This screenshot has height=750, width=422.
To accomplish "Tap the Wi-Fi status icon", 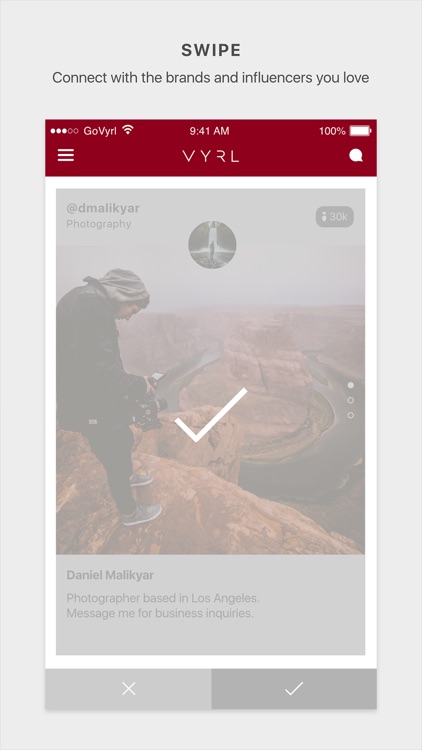I will coord(128,130).
